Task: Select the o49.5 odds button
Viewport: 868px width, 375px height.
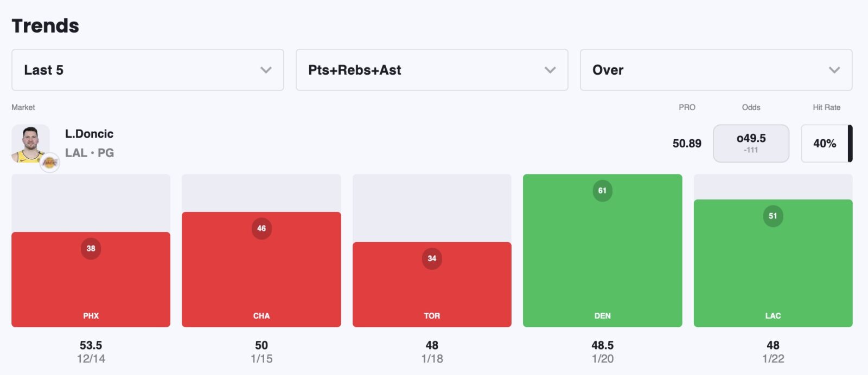Action: tap(751, 144)
